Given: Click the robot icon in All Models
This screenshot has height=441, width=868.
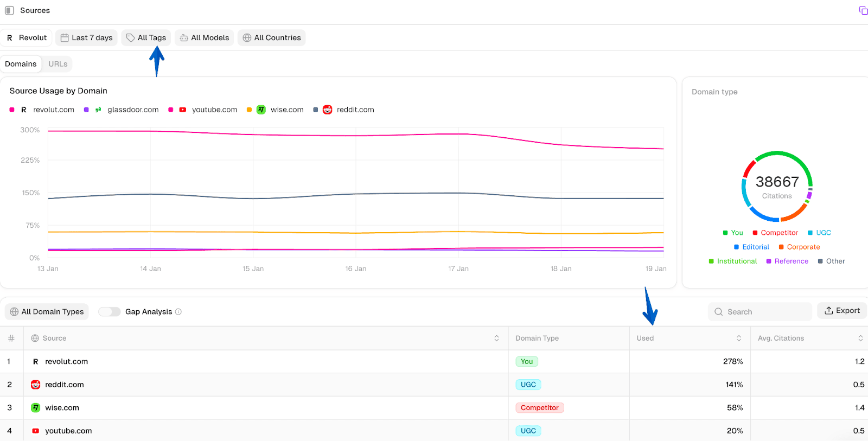Looking at the screenshot, I should pos(184,37).
